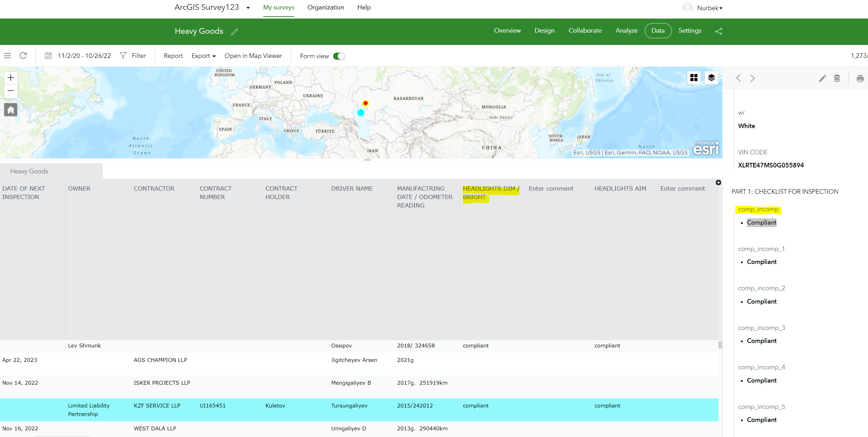Advance to next record with right arrow
868x437 pixels.
coord(753,78)
